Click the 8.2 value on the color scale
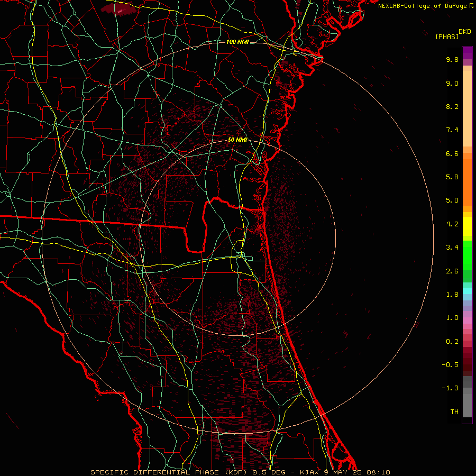 point(452,106)
